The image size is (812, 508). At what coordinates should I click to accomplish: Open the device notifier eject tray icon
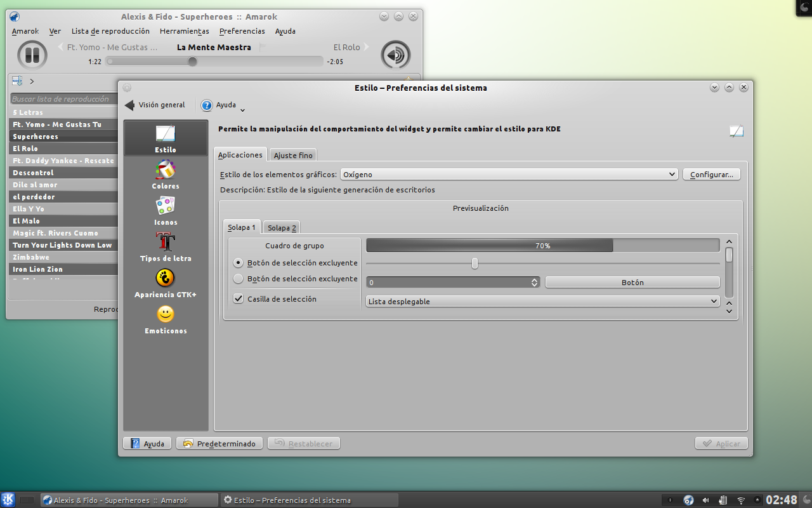pyautogui.click(x=757, y=500)
